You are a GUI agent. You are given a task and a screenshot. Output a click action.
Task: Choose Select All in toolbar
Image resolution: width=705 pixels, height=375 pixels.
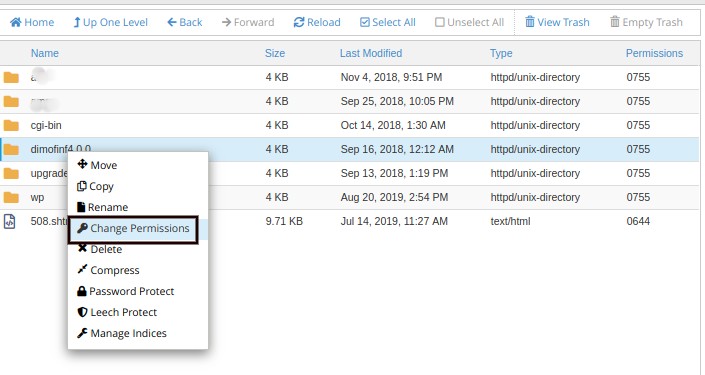coord(388,22)
